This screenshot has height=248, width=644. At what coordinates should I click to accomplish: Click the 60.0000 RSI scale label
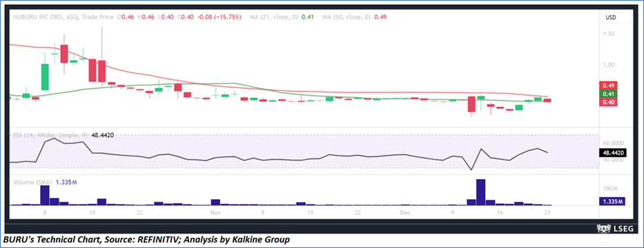click(x=613, y=143)
